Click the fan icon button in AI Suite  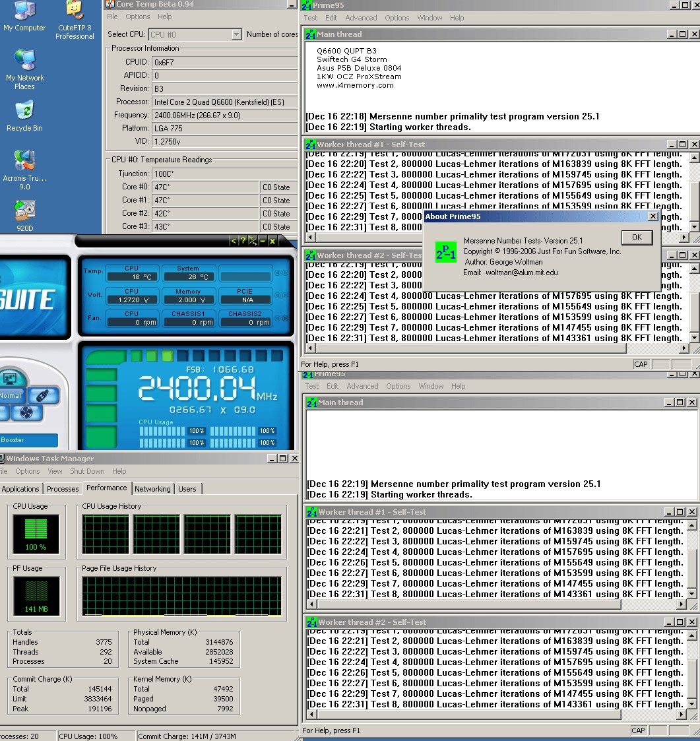(26, 412)
